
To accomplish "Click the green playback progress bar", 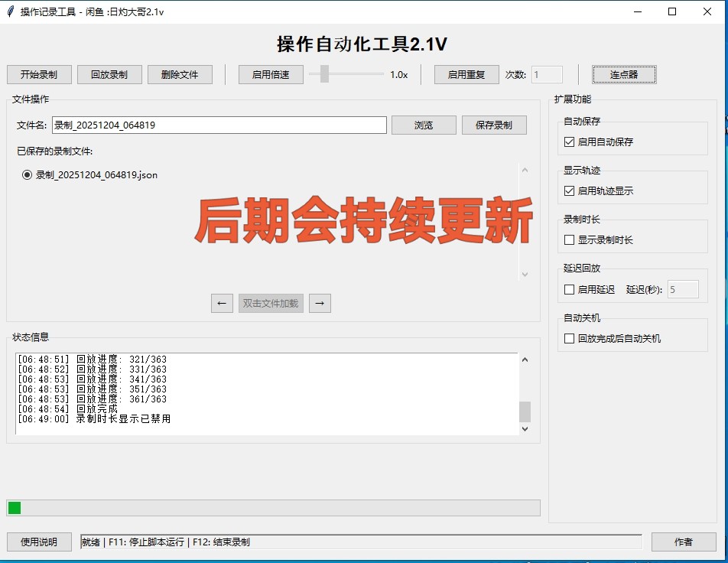I will tap(273, 508).
